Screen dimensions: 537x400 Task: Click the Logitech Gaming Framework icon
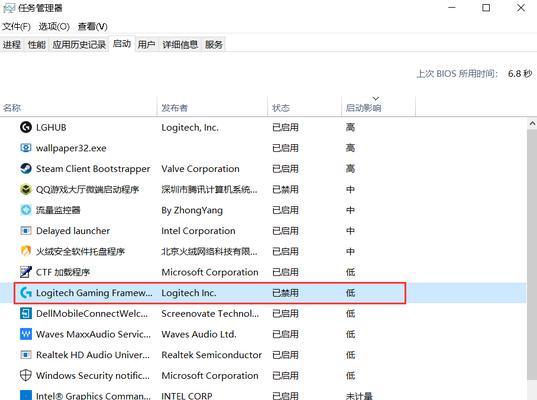coord(26,293)
